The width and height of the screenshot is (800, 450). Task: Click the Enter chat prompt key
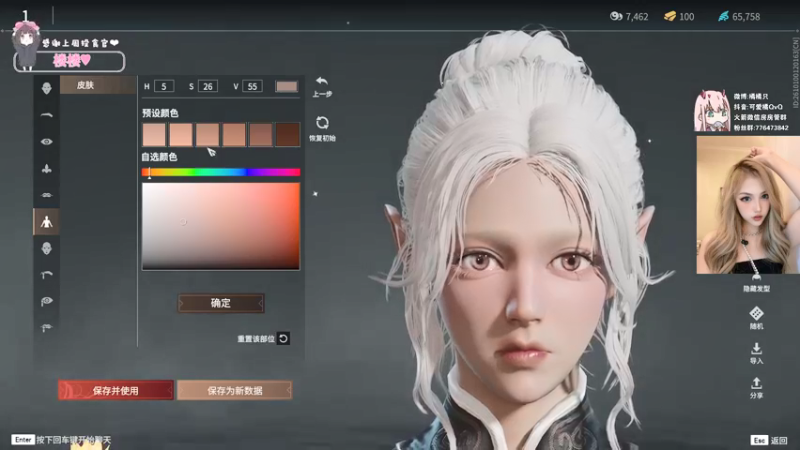[x=23, y=439]
